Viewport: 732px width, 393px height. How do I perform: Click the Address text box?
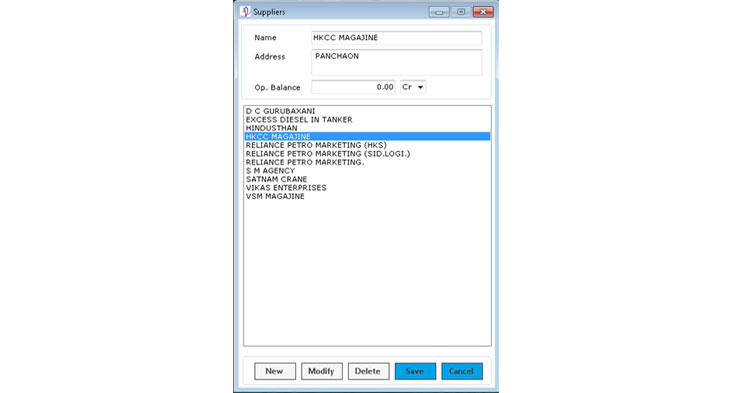pos(396,62)
